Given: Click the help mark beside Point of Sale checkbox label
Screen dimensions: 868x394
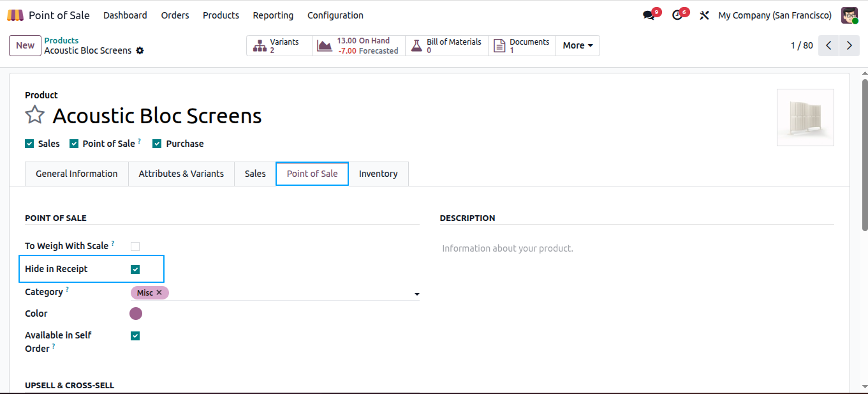Looking at the screenshot, I should tap(139, 141).
